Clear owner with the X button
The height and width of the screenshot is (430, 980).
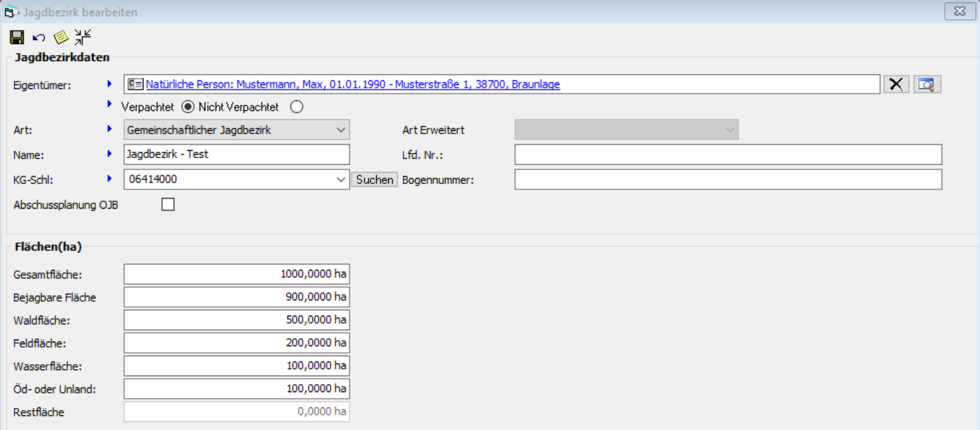896,84
